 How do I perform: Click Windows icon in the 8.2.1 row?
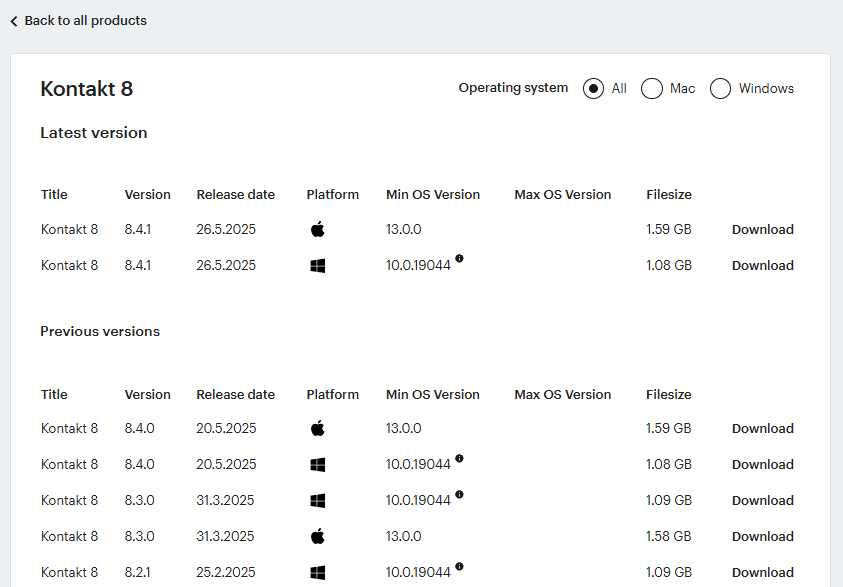click(317, 573)
